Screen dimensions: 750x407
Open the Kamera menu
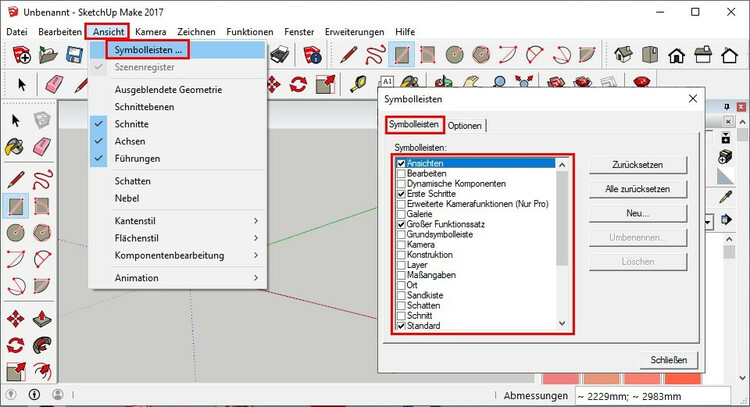coord(151,32)
